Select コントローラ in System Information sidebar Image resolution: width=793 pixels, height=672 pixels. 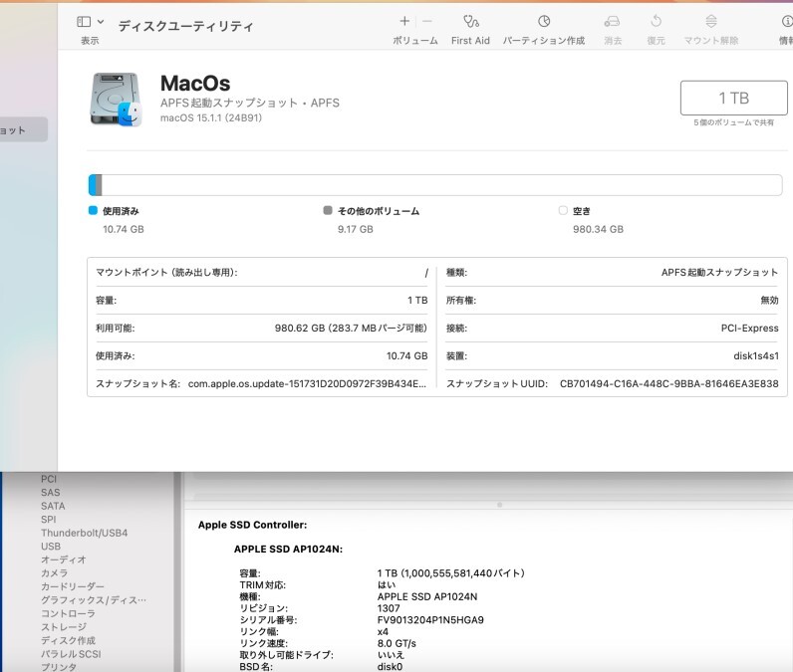69,613
